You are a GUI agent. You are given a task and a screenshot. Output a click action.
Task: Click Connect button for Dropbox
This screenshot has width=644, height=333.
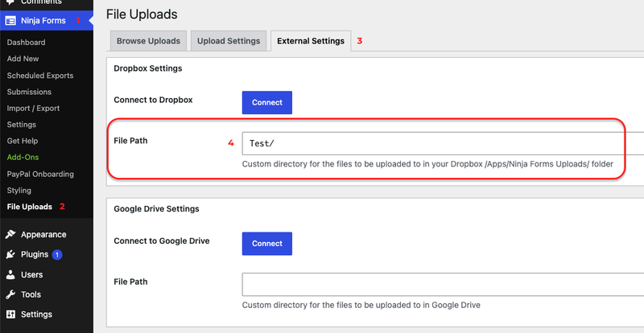(267, 103)
